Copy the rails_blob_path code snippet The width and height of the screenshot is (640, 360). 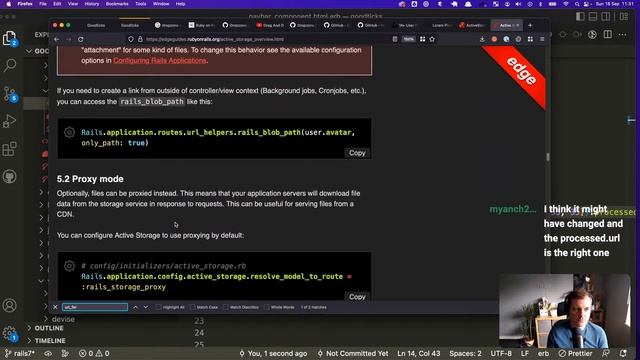[x=357, y=153]
